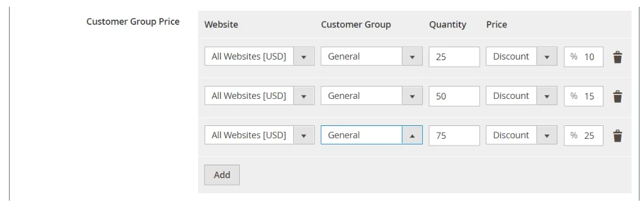644x204 pixels.
Task: Focus the quantity field showing 50
Action: click(x=454, y=96)
